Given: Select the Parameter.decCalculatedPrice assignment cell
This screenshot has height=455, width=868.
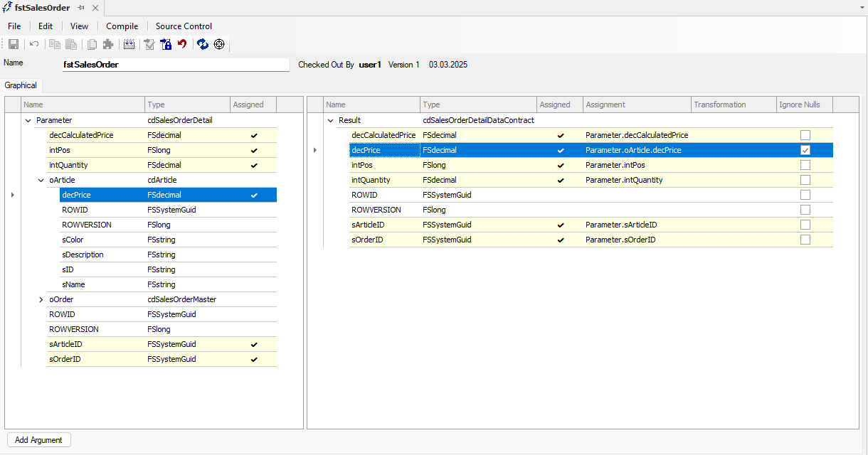Looking at the screenshot, I should [637, 135].
